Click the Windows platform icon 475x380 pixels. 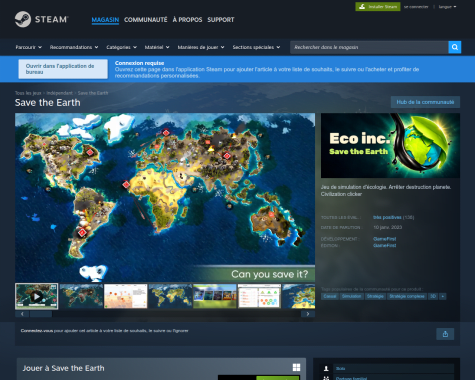(x=296, y=367)
